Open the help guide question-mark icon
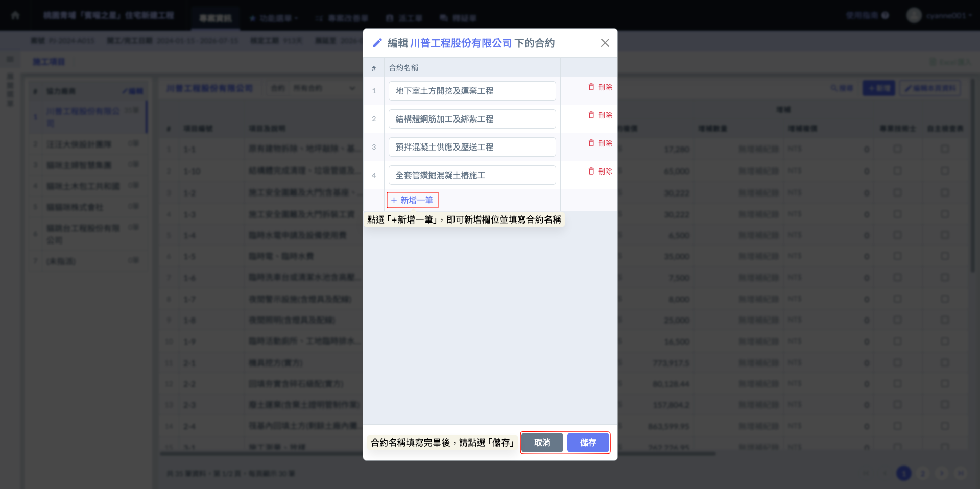 point(886,15)
